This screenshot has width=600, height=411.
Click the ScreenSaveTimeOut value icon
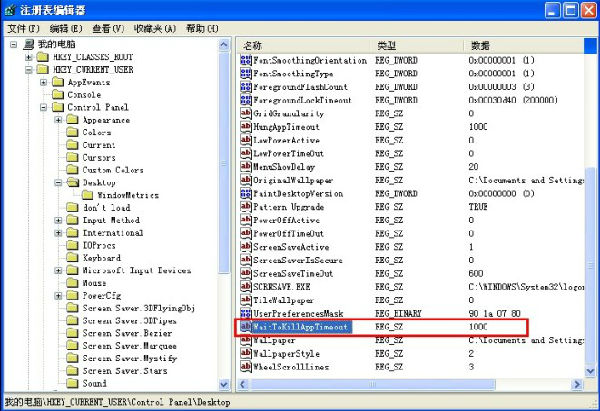[247, 273]
